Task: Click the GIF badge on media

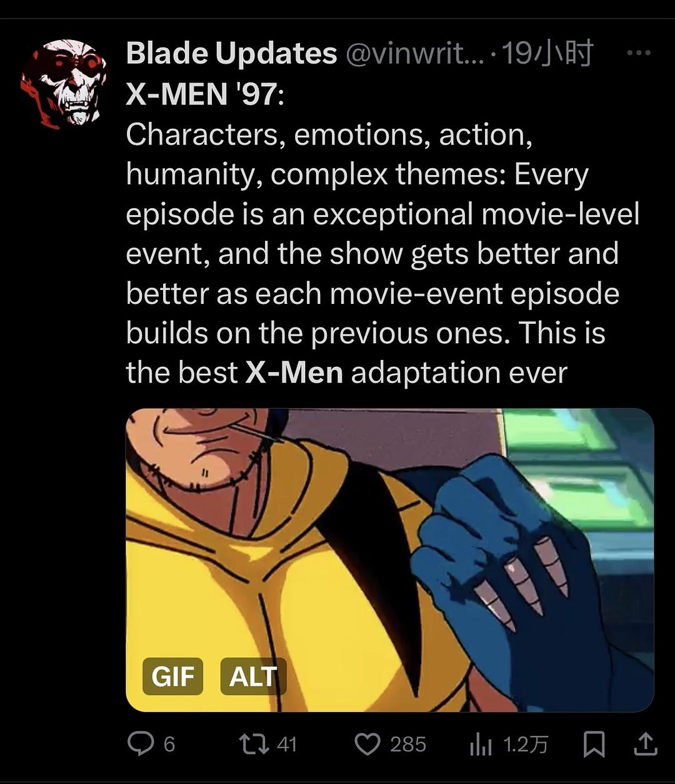Action: [172, 676]
